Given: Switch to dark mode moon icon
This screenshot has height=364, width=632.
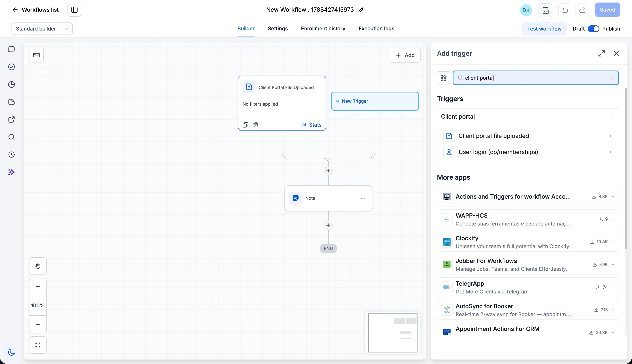Looking at the screenshot, I should [x=12, y=352].
